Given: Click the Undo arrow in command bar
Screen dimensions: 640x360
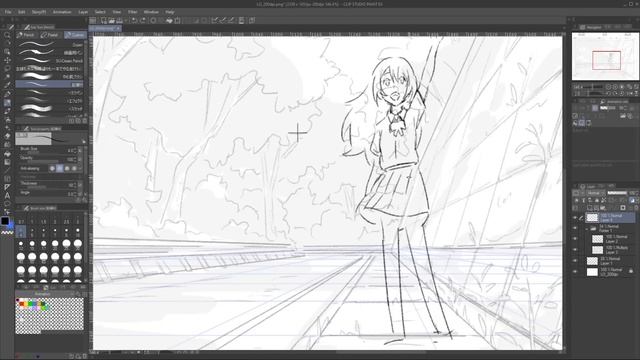Looking at the screenshot, I should click(x=134, y=20).
